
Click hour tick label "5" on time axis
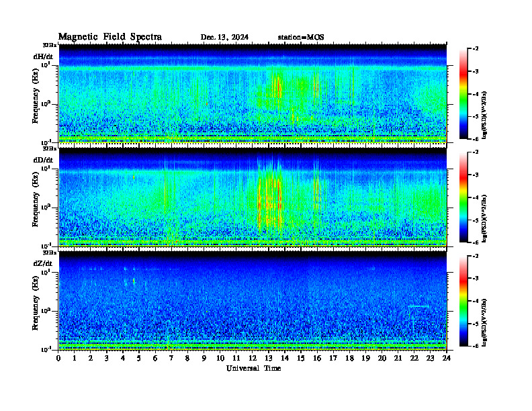pyautogui.click(x=139, y=358)
